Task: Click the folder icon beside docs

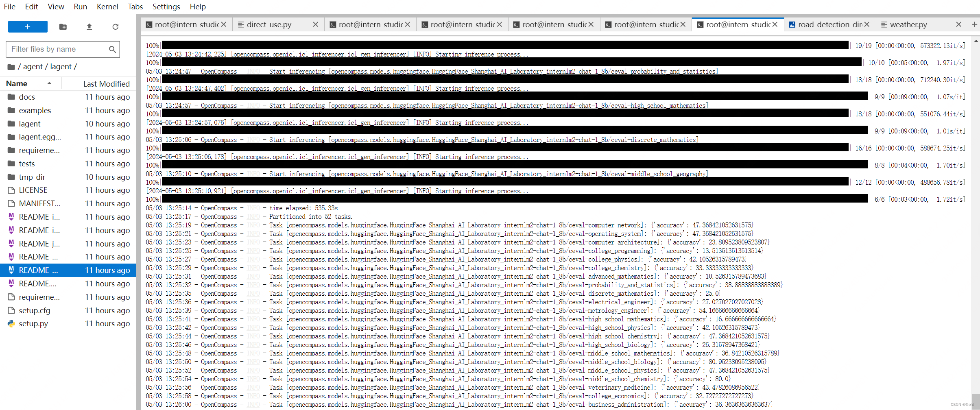Action: [11, 97]
